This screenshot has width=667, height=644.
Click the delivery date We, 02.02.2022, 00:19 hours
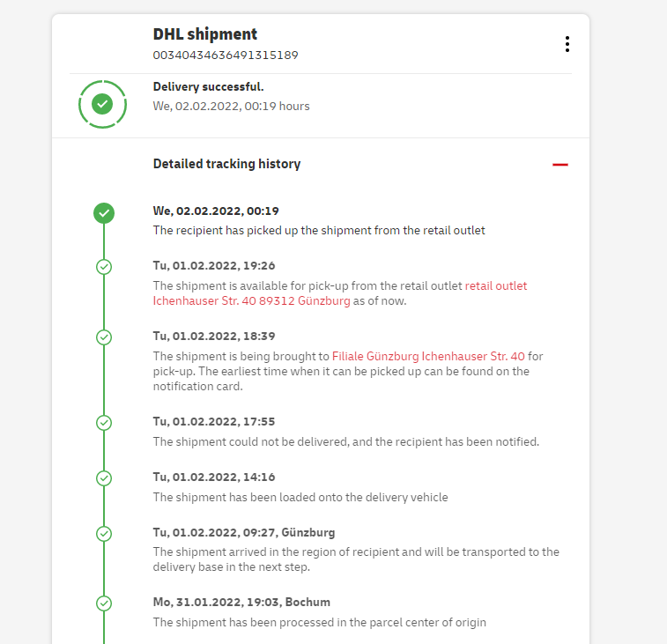click(231, 106)
